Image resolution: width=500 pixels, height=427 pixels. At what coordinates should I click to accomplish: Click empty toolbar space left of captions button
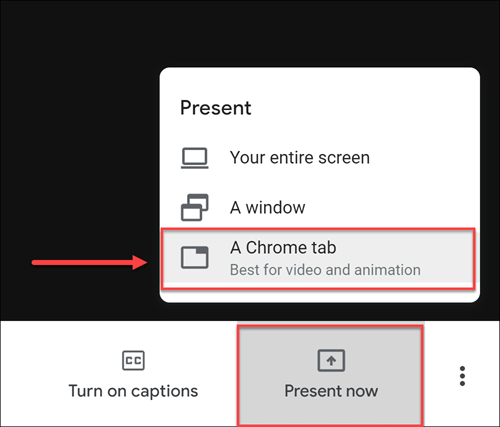(32, 373)
